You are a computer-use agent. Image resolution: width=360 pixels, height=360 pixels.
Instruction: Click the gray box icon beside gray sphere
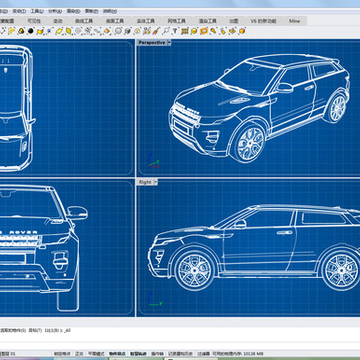[127, 31]
